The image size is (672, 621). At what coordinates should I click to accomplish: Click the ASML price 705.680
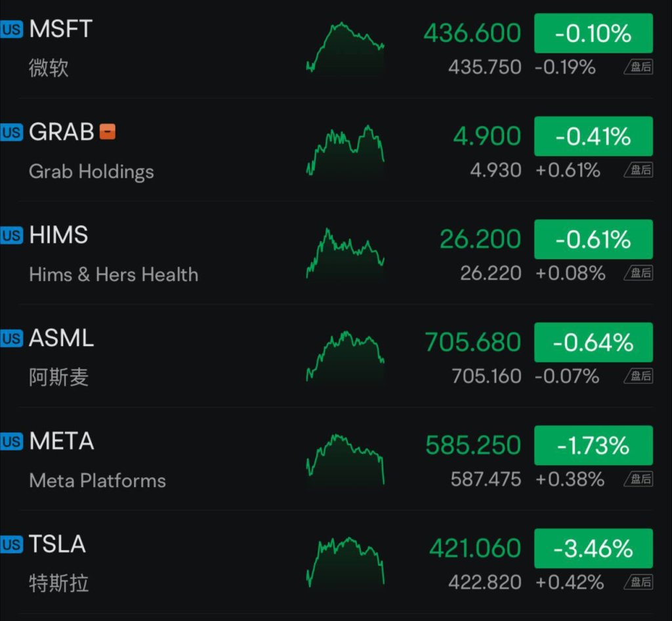coord(472,342)
